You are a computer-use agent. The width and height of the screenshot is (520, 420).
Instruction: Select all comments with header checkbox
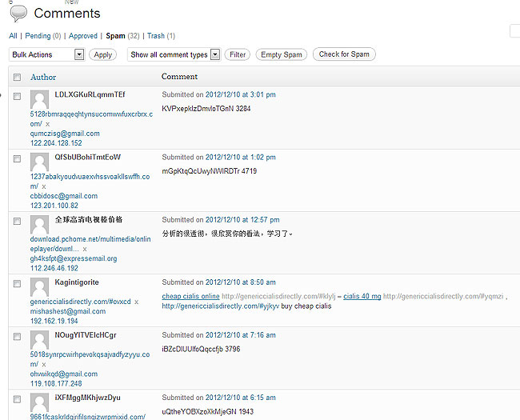coord(17,78)
